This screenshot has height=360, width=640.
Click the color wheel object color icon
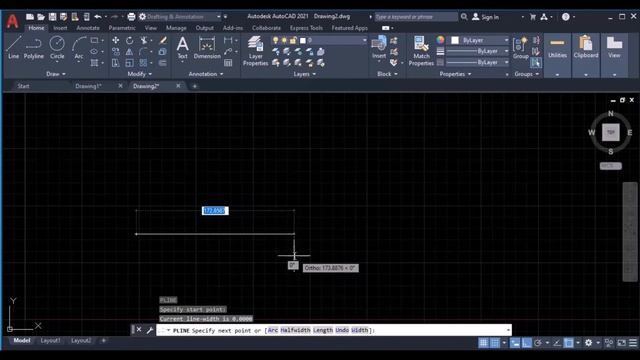(x=440, y=40)
